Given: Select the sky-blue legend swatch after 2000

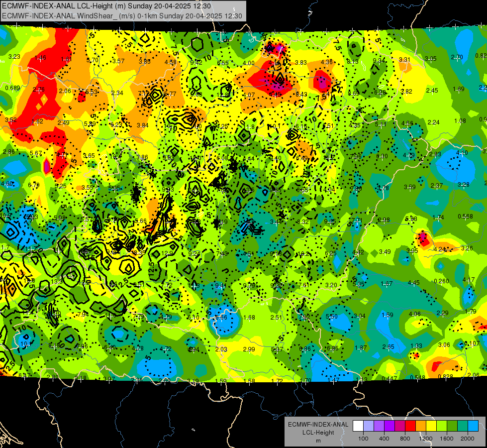Looking at the screenshot, I should point(473,426).
